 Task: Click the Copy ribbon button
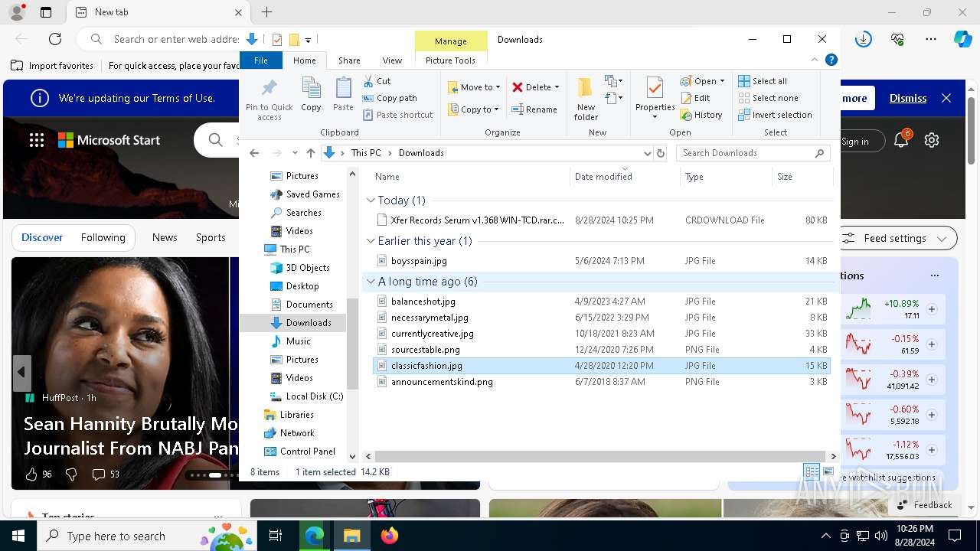click(311, 94)
